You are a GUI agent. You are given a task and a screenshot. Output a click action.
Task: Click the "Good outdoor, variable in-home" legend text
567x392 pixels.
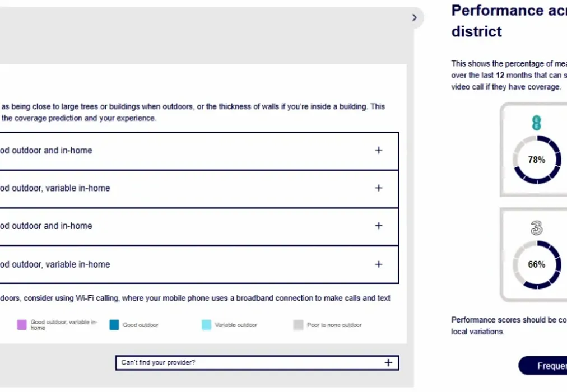coord(63,325)
